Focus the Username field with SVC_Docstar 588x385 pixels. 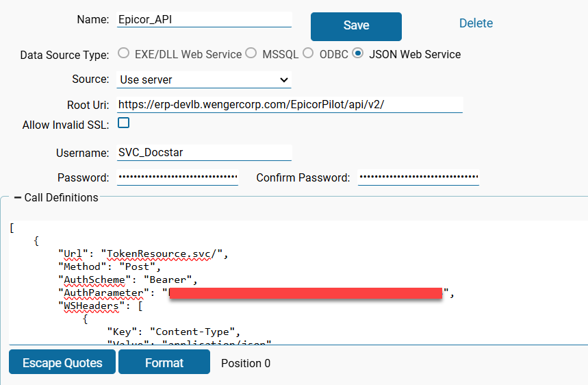click(204, 153)
